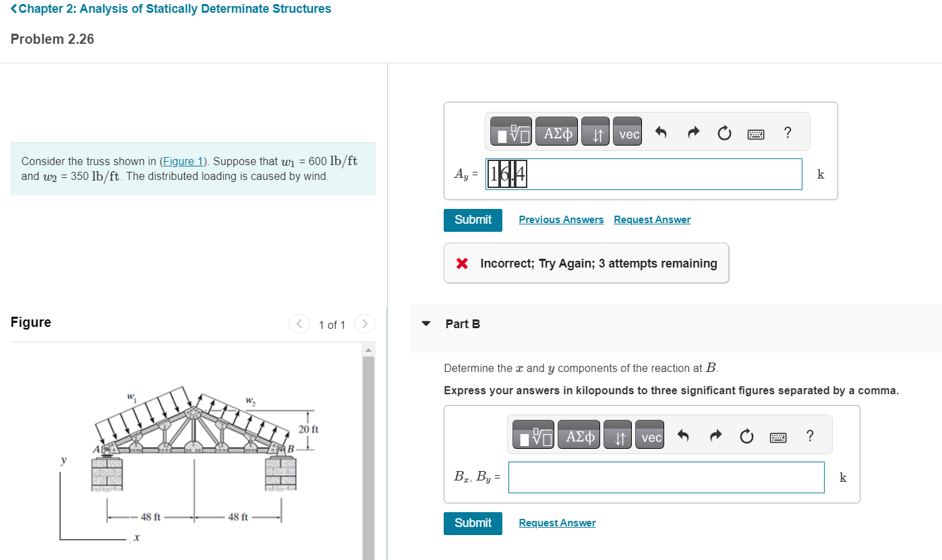
Task: Submit the Ay answer
Action: (x=473, y=220)
